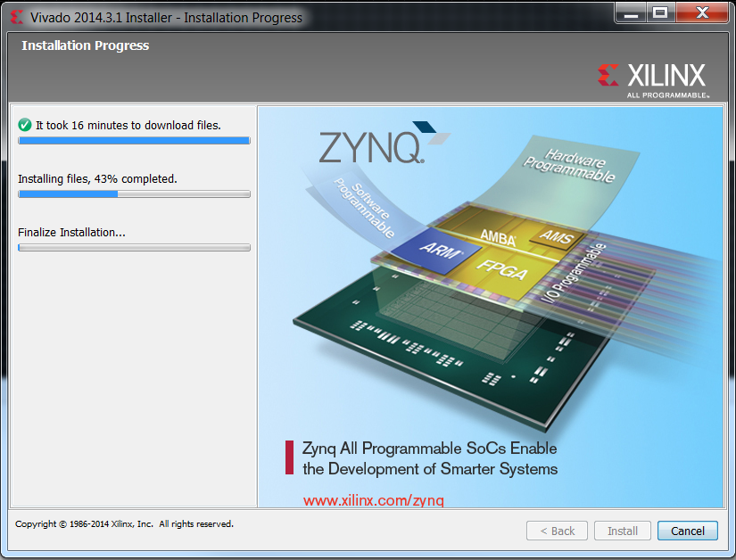Click the Zynq chip promotional image

(x=490, y=307)
